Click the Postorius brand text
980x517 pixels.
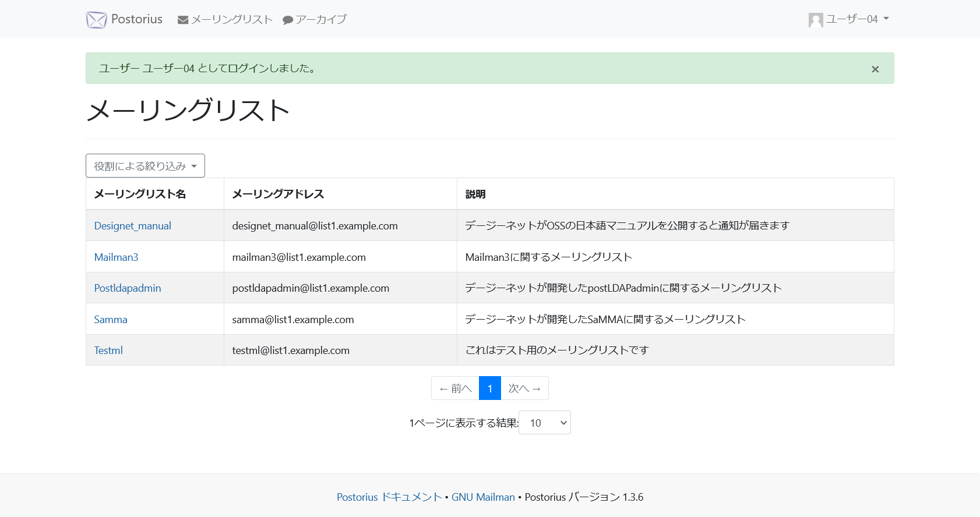(137, 19)
